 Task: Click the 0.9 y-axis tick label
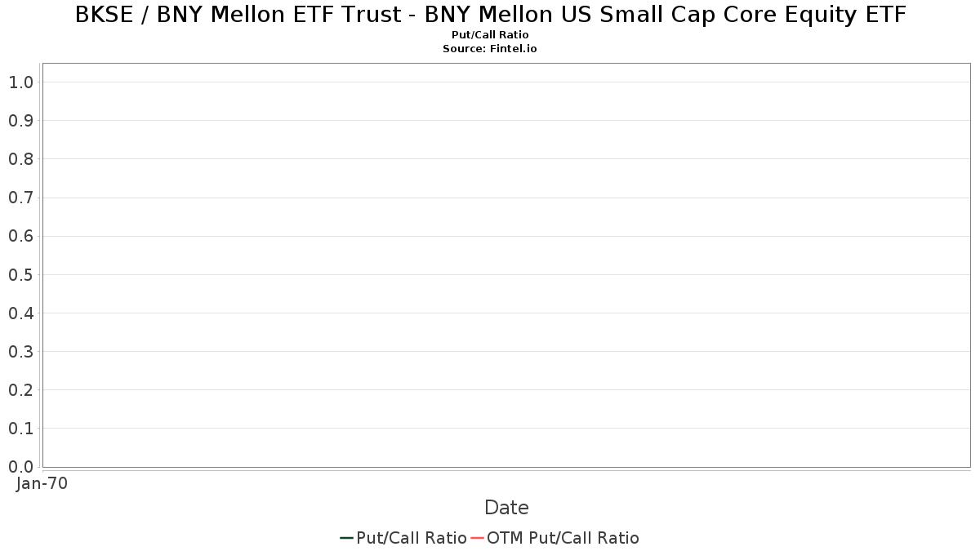(x=20, y=121)
